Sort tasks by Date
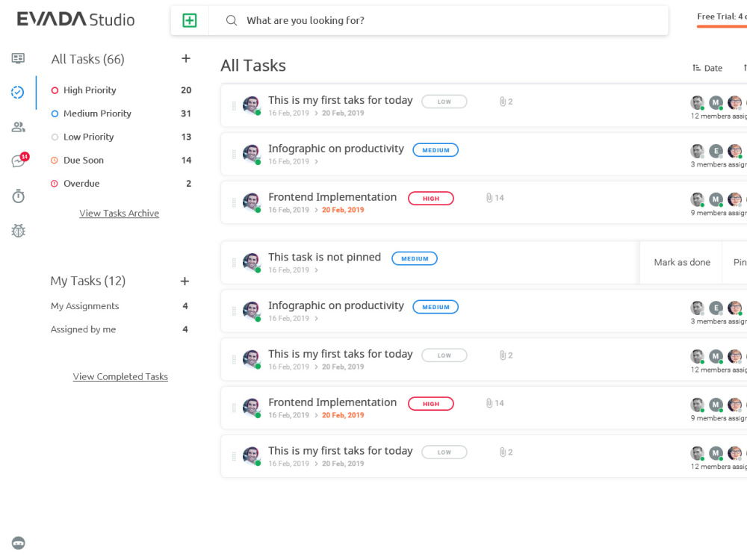The image size is (747, 560). tap(707, 68)
